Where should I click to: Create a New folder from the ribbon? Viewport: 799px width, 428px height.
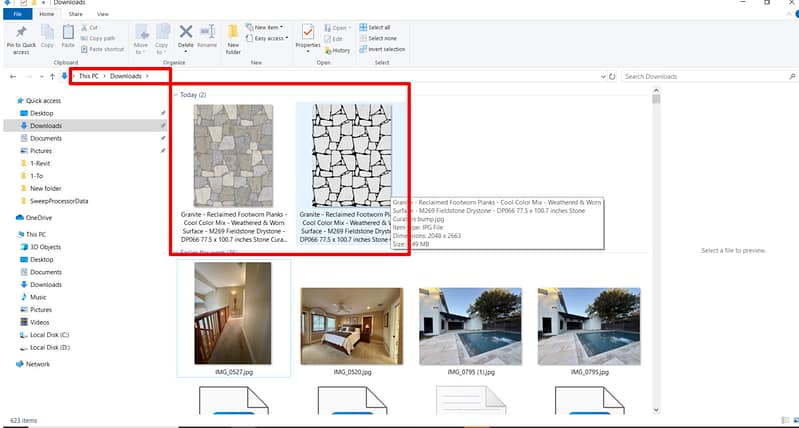(x=233, y=38)
